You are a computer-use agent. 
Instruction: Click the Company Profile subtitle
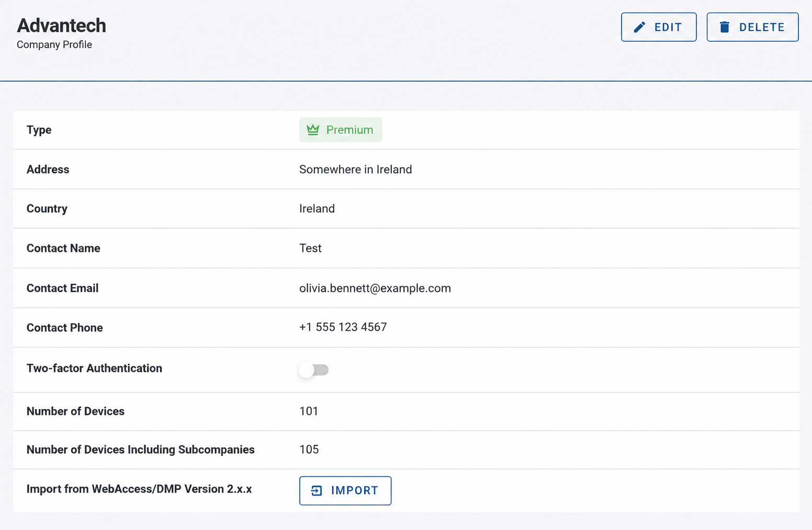(x=54, y=45)
